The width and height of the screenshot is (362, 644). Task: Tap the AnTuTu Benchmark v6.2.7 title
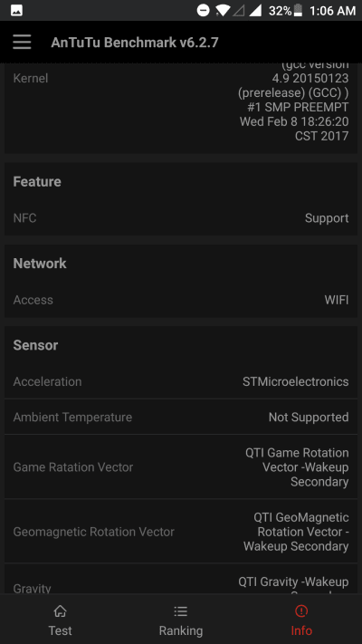click(x=135, y=43)
